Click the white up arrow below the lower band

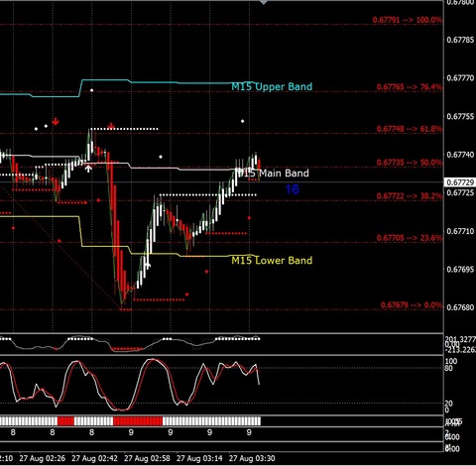[x=148, y=266]
